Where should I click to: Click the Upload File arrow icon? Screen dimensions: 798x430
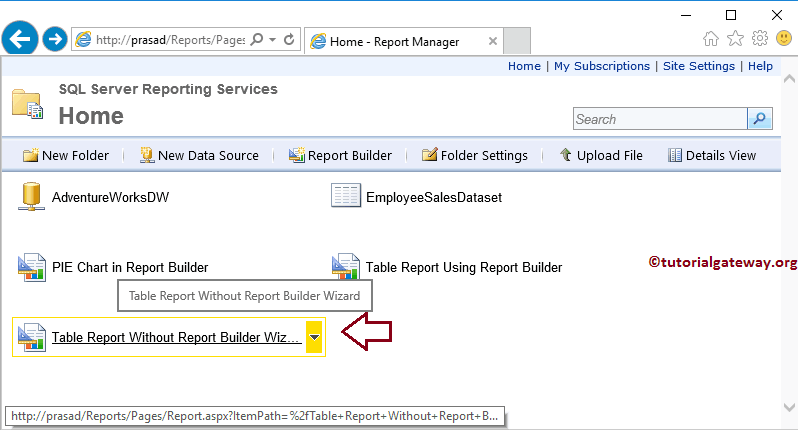pyautogui.click(x=565, y=154)
